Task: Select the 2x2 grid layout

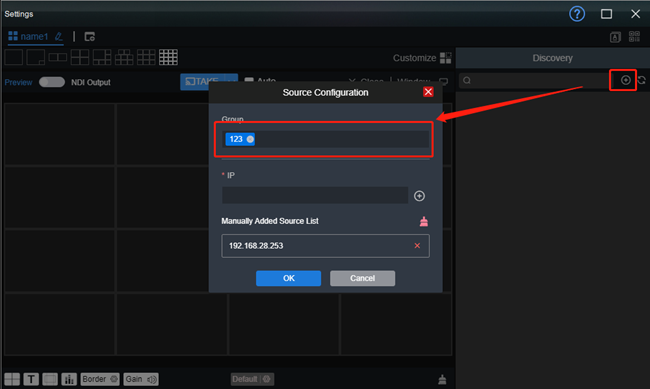Action: tap(80, 57)
